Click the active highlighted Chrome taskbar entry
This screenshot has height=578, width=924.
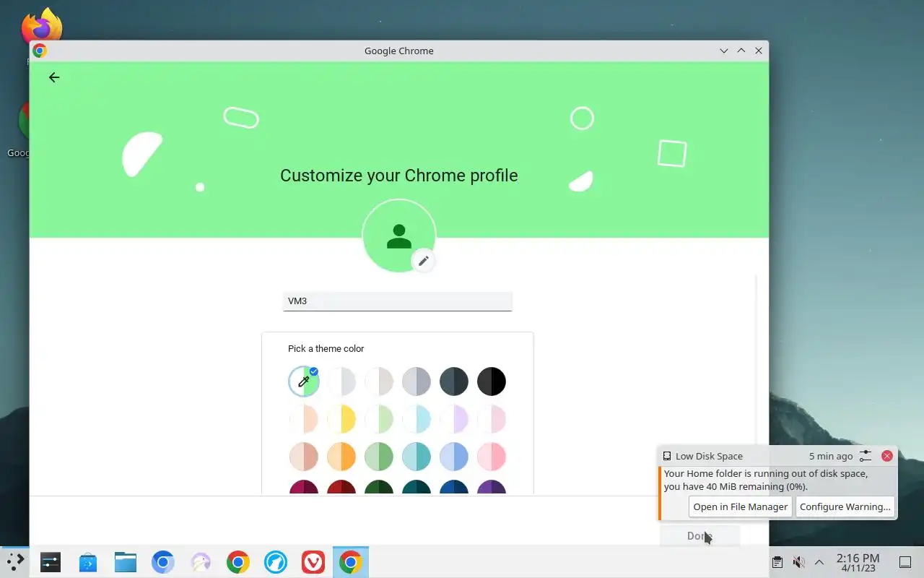pyautogui.click(x=351, y=562)
